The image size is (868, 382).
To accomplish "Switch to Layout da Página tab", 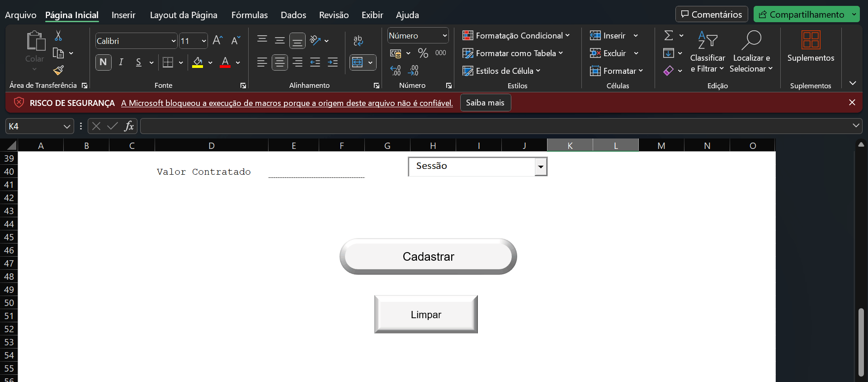I will click(x=184, y=15).
